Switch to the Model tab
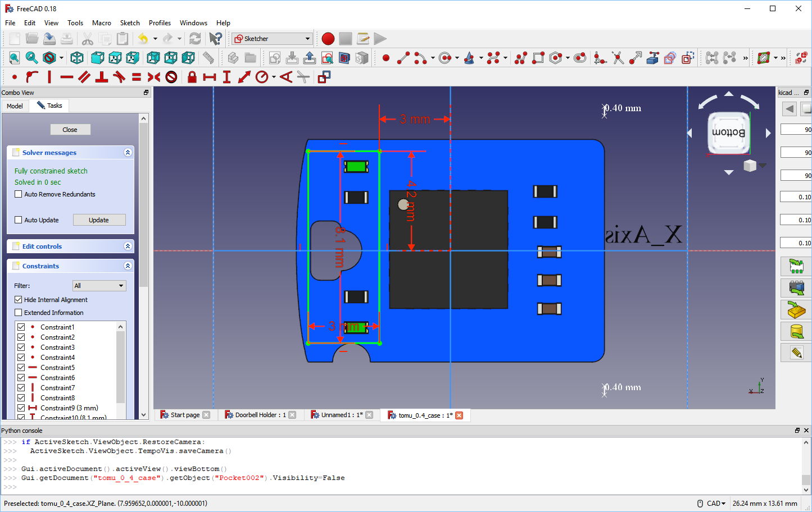Screen dimensions: 812x512 coord(15,106)
